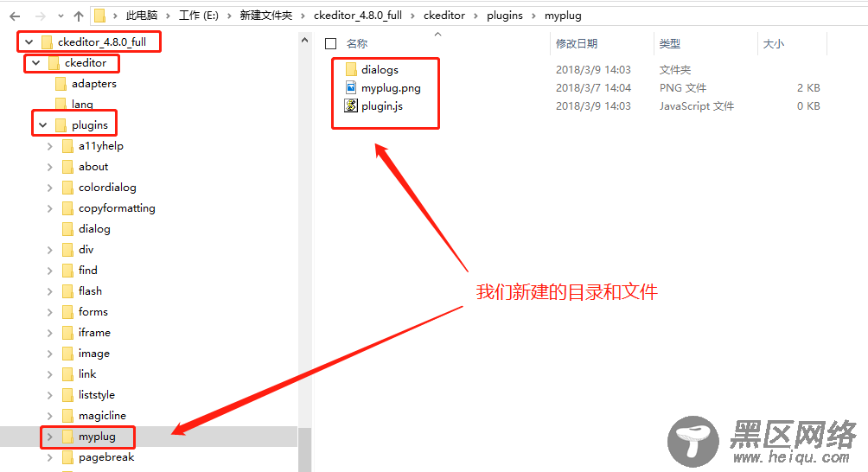Select magicline folder label in tree
This screenshot has height=472, width=868.
click(102, 416)
